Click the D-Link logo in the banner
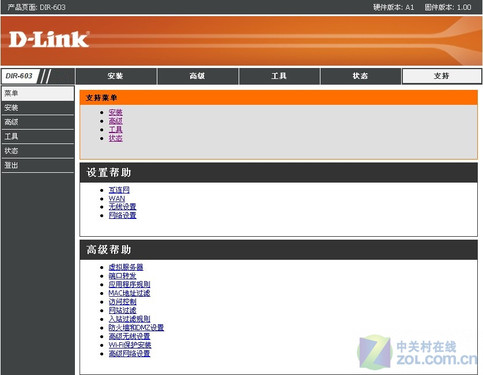Image resolution: width=483 pixels, height=375 pixels. coord(49,39)
